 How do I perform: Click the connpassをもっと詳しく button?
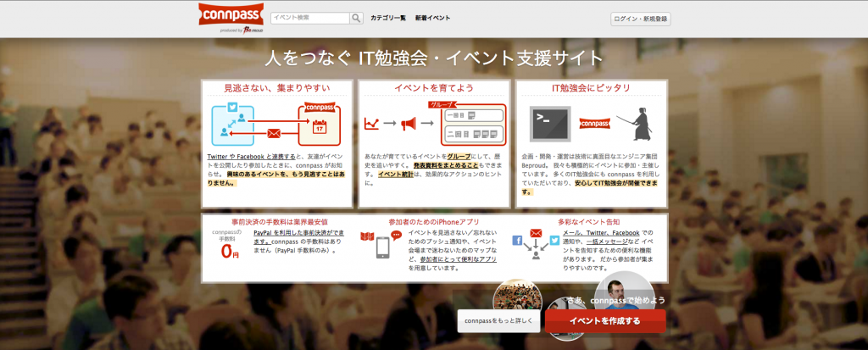pyautogui.click(x=498, y=321)
